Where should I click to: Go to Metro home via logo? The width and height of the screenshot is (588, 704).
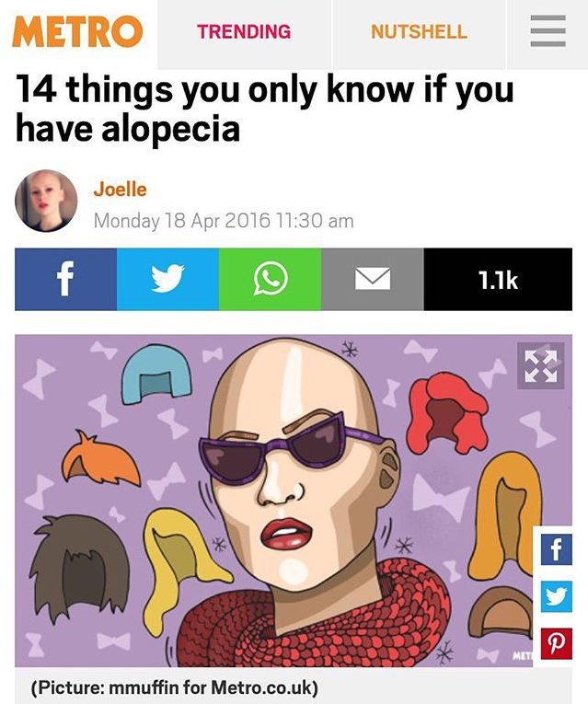click(77, 31)
